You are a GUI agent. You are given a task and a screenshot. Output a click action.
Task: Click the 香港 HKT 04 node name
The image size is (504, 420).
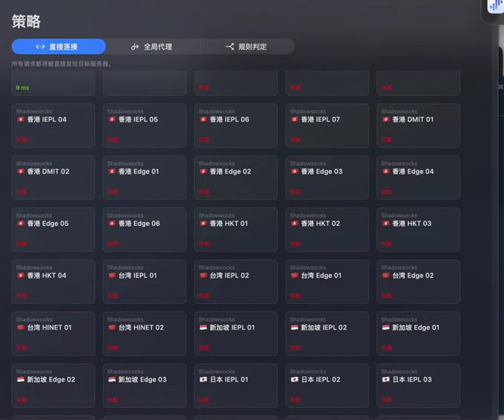pos(47,276)
